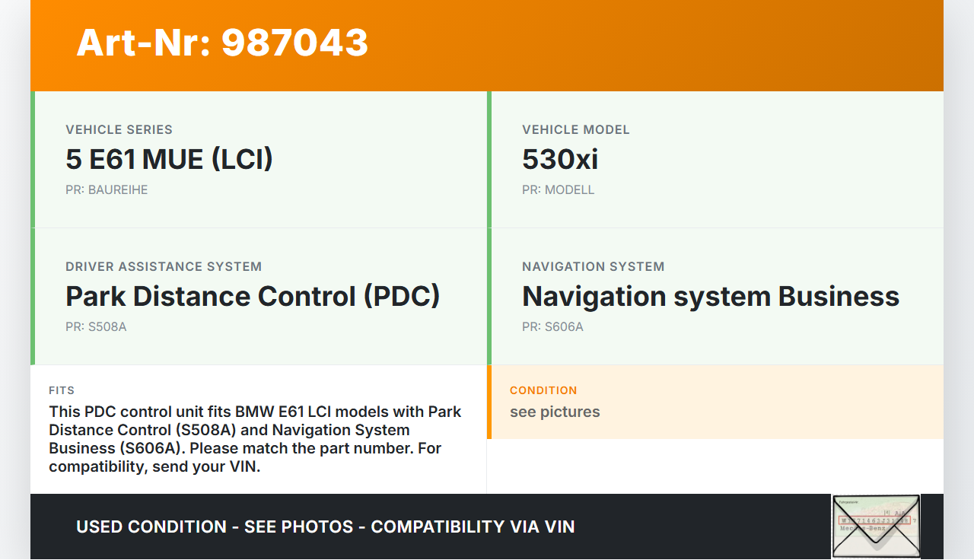Click the orange header banner background
The image size is (974, 560).
click(x=654, y=46)
